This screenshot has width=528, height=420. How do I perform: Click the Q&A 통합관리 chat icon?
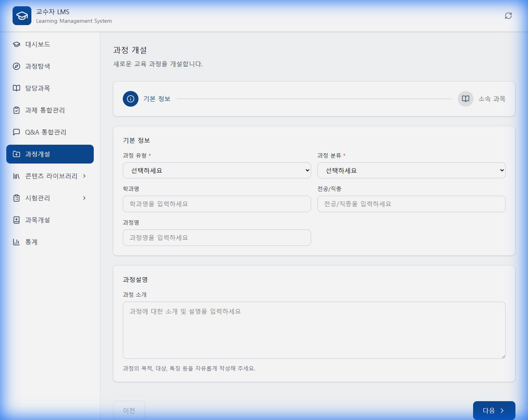pyautogui.click(x=16, y=132)
